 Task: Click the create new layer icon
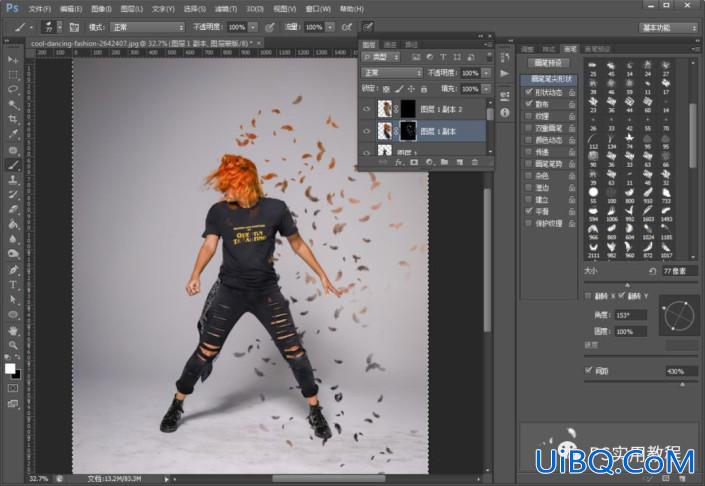point(460,162)
